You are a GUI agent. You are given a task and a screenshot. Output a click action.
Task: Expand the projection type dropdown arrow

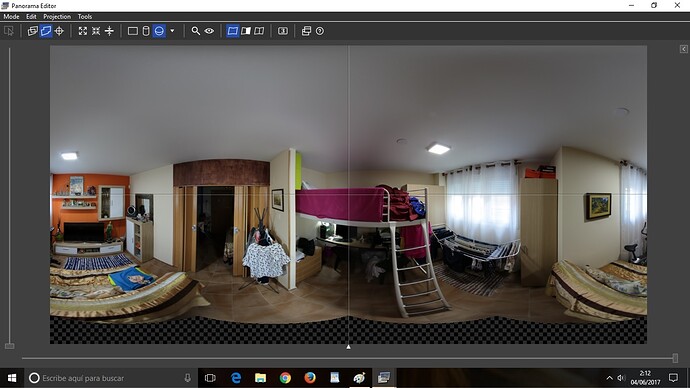[172, 31]
